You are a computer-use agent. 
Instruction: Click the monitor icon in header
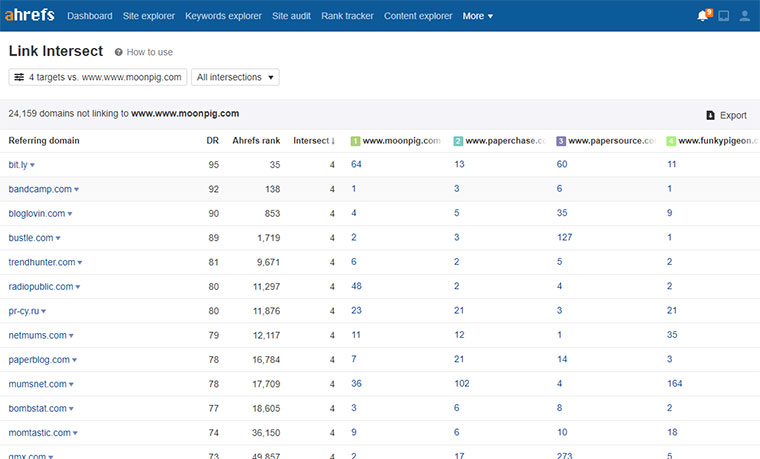(723, 16)
